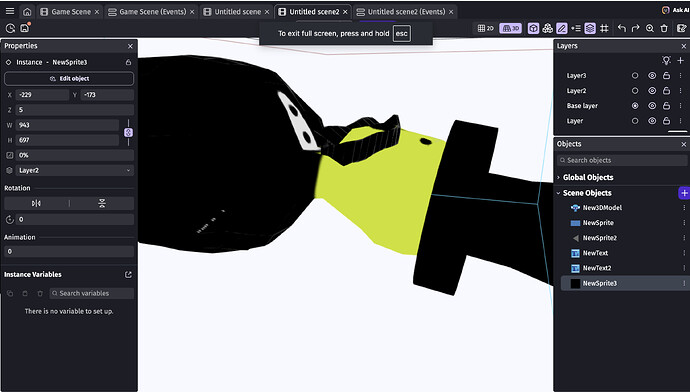This screenshot has width=690, height=392.
Task: Hide Layer2 with eye icon
Action: (652, 91)
